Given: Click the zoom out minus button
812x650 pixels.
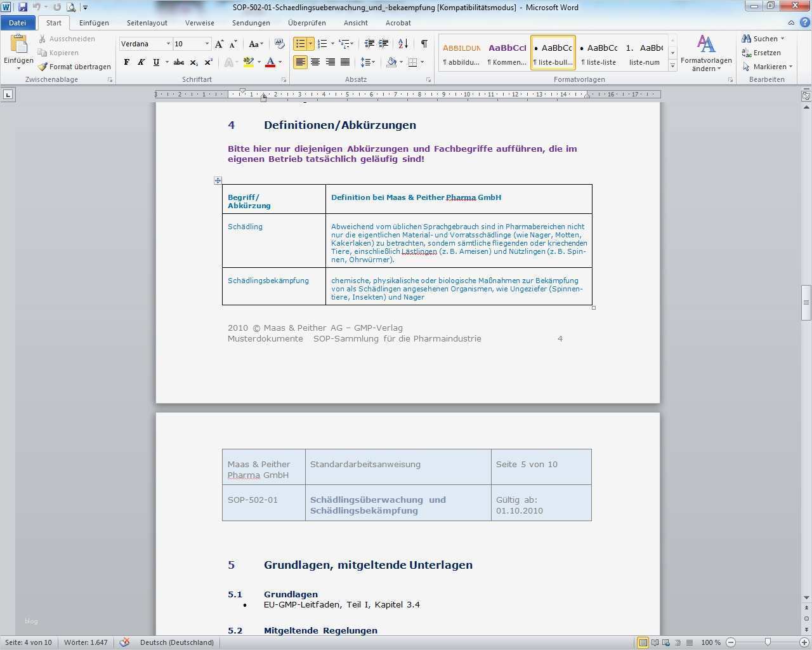Looking at the screenshot, I should tap(731, 642).
